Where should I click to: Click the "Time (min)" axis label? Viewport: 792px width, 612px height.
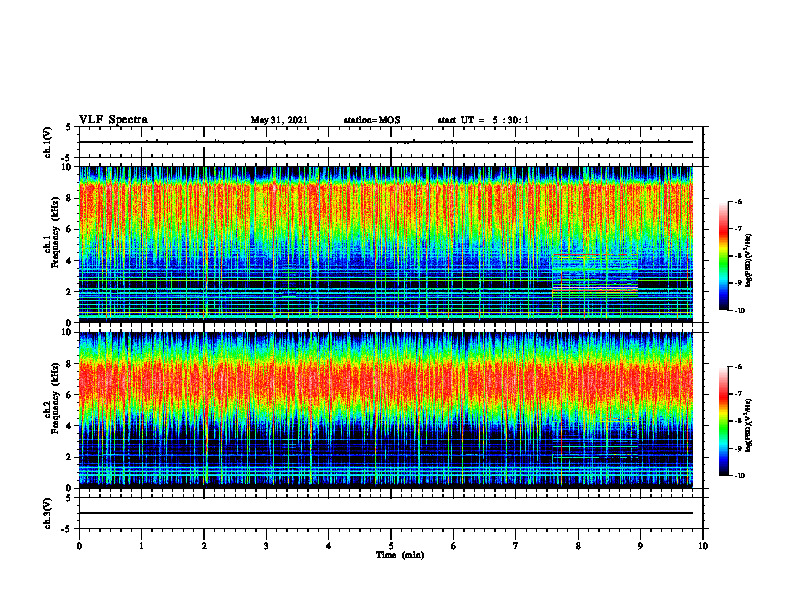pyautogui.click(x=400, y=555)
